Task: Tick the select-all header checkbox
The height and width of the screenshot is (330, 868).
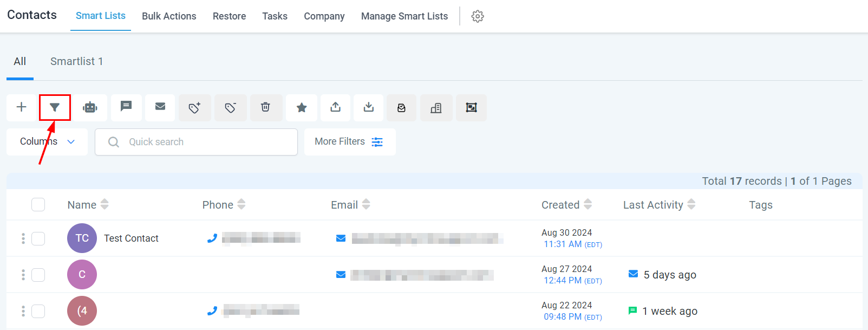Action: coord(38,205)
